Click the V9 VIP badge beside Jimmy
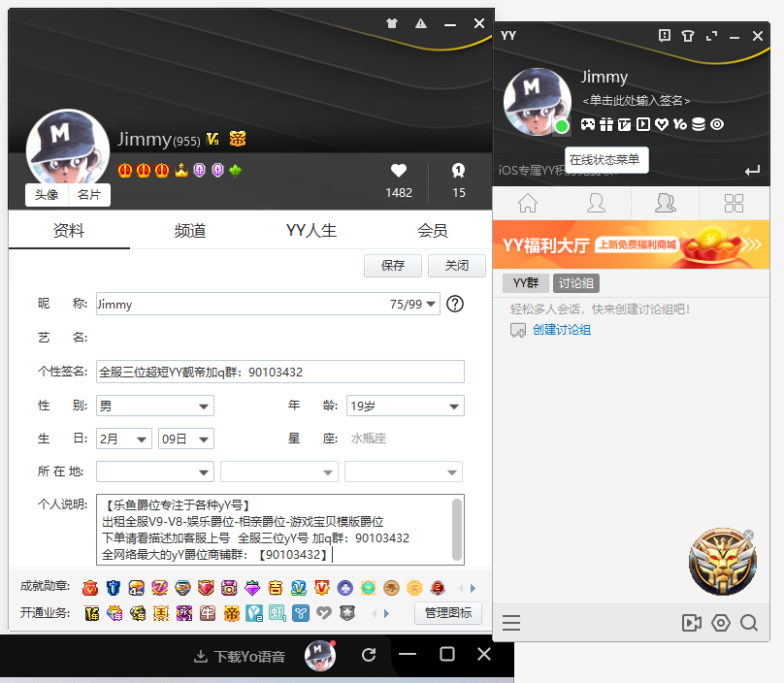784x683 pixels. [x=213, y=139]
